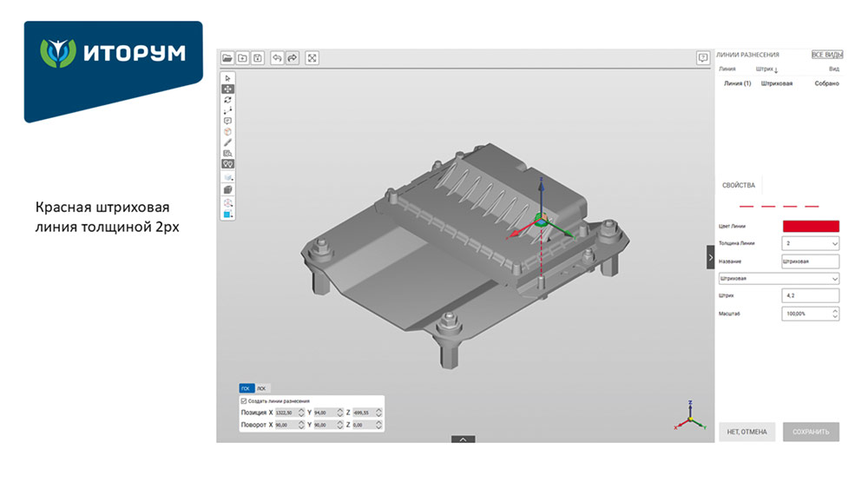
Task: Select the arrow pointer tool
Action: tap(228, 78)
